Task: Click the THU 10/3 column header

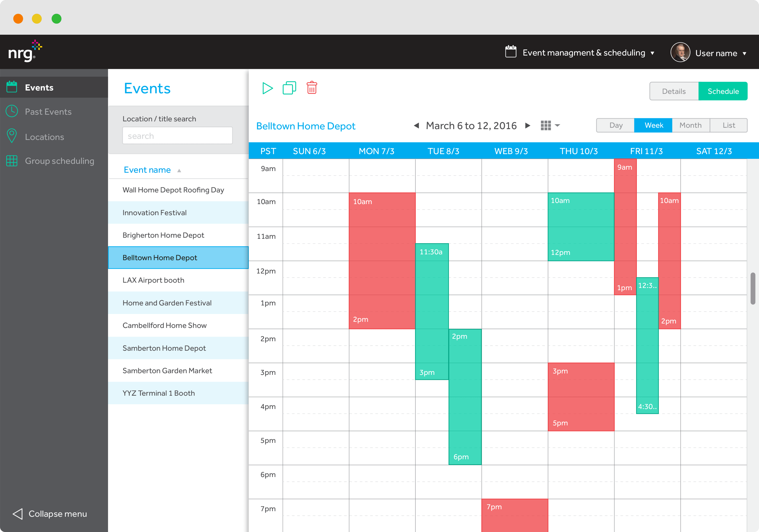Action: [579, 151]
